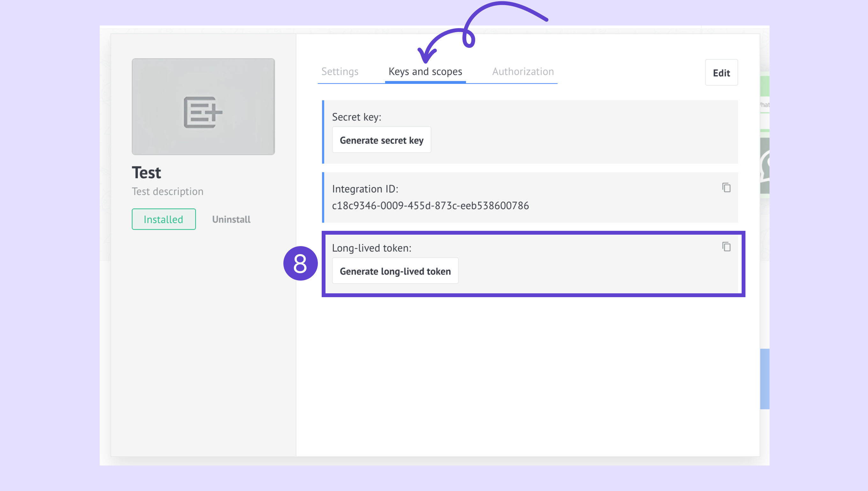Click the green Installed status button

point(164,220)
